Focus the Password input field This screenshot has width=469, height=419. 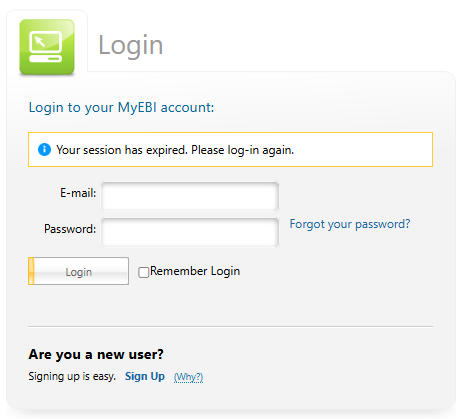click(190, 232)
